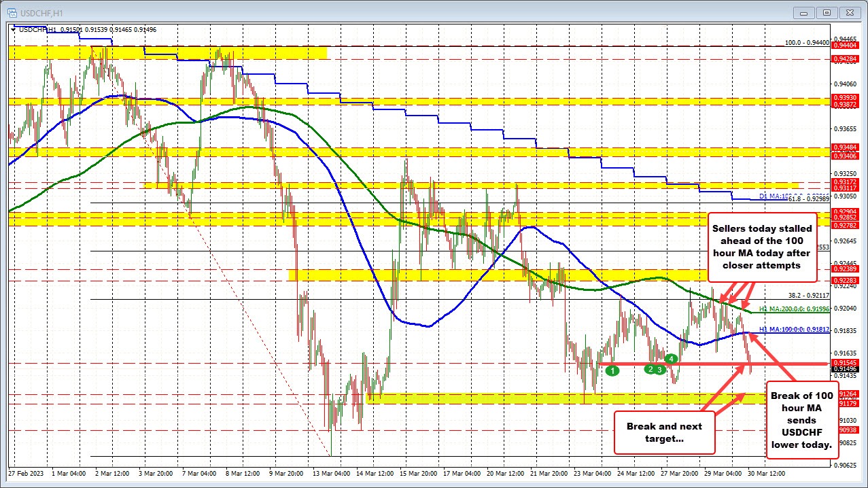
Task: Click the 29 Mar 04:00 time axis label
Action: tap(725, 473)
